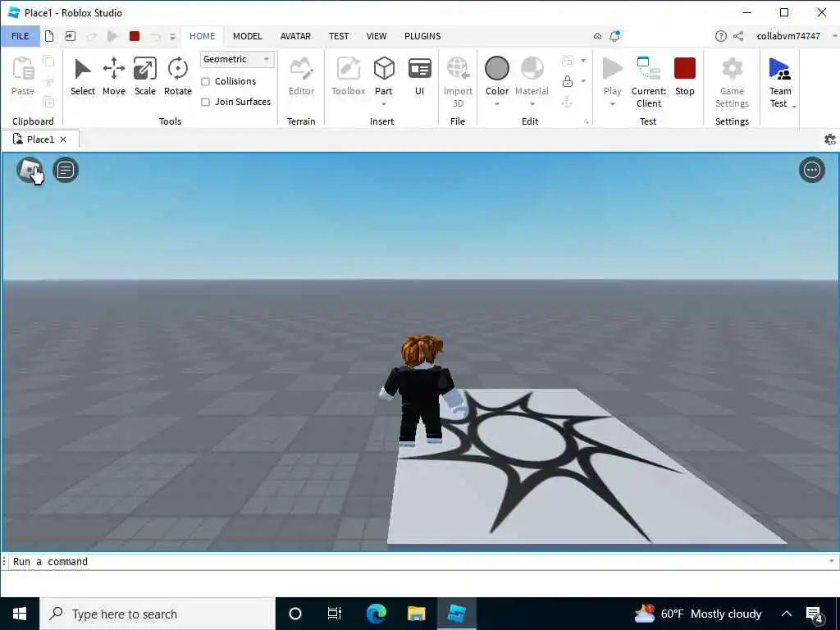This screenshot has width=840, height=630.
Task: Open the chat icon in viewport
Action: (66, 171)
